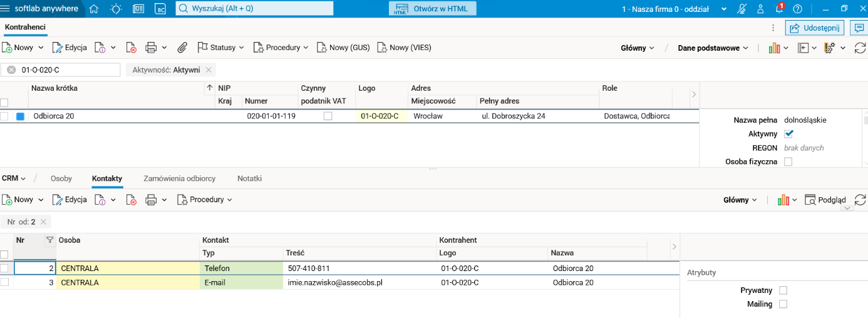Switch to the Zamówienia odbiorcy tab
Screen dimensions: 868x318
(180, 178)
